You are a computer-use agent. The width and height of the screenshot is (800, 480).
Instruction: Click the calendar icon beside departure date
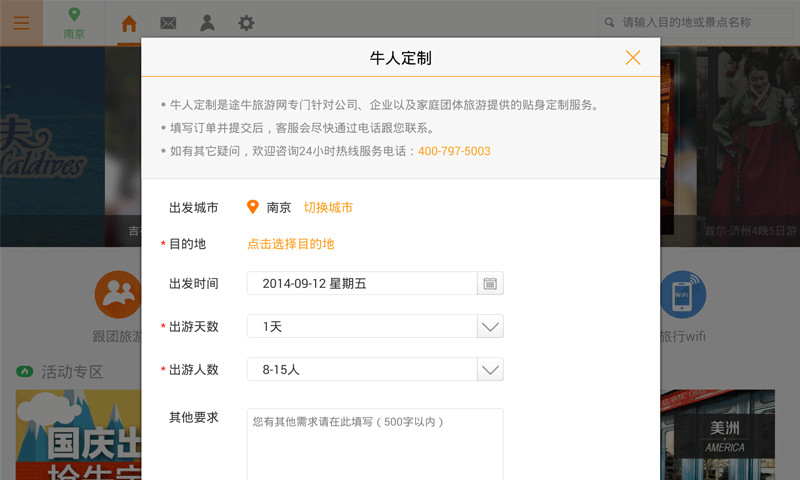(x=490, y=284)
